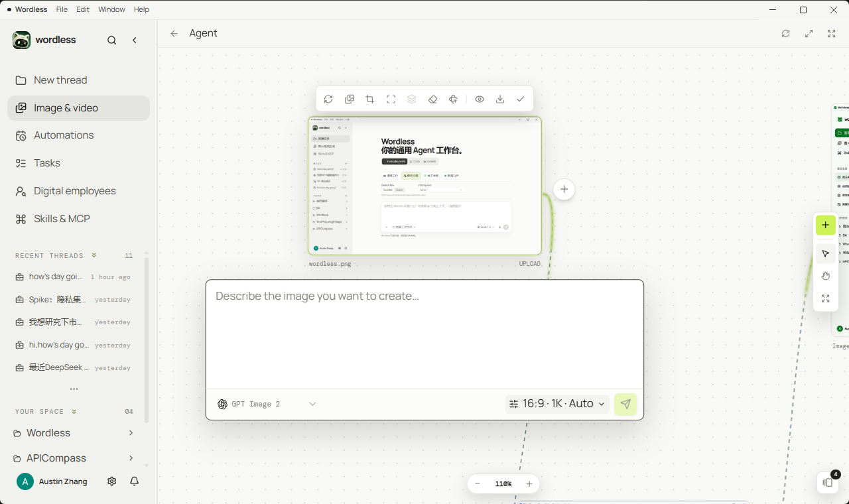Image resolution: width=849 pixels, height=504 pixels.
Task: Expand the Wordless space chevron
Action: pos(131,433)
